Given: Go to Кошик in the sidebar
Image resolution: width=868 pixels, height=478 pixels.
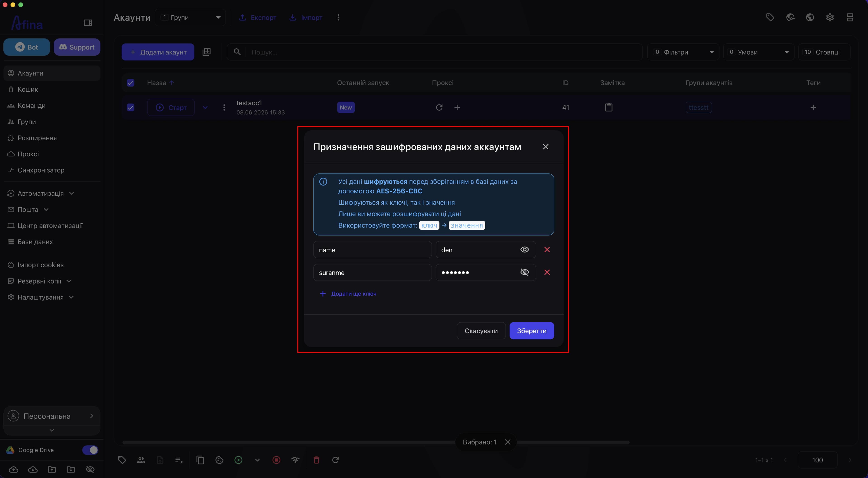Looking at the screenshot, I should (52, 89).
